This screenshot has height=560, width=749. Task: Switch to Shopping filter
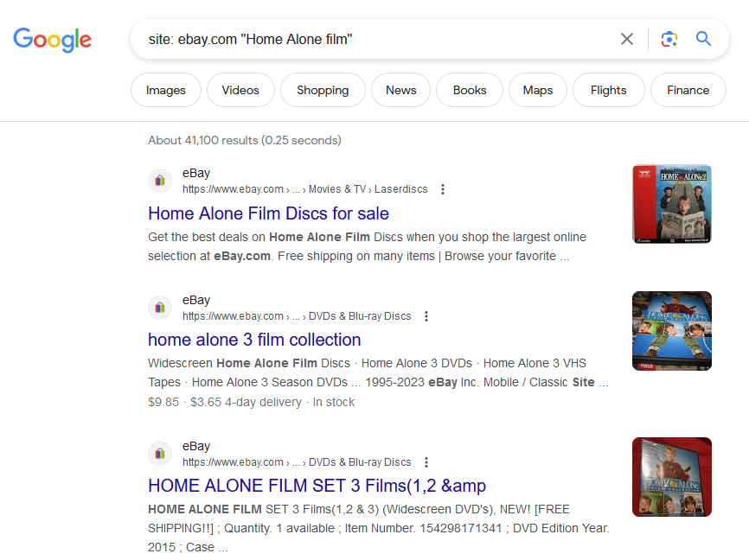click(x=323, y=90)
